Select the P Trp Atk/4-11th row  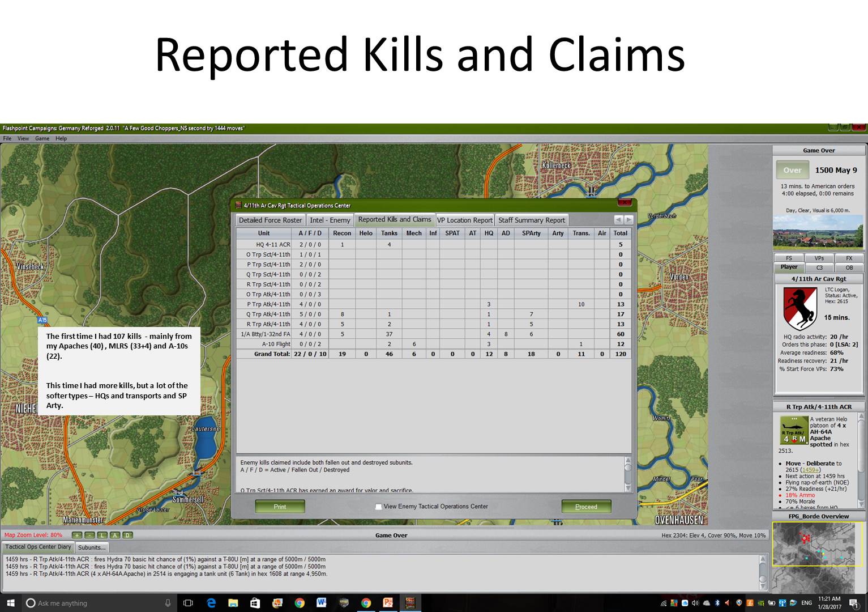point(434,304)
